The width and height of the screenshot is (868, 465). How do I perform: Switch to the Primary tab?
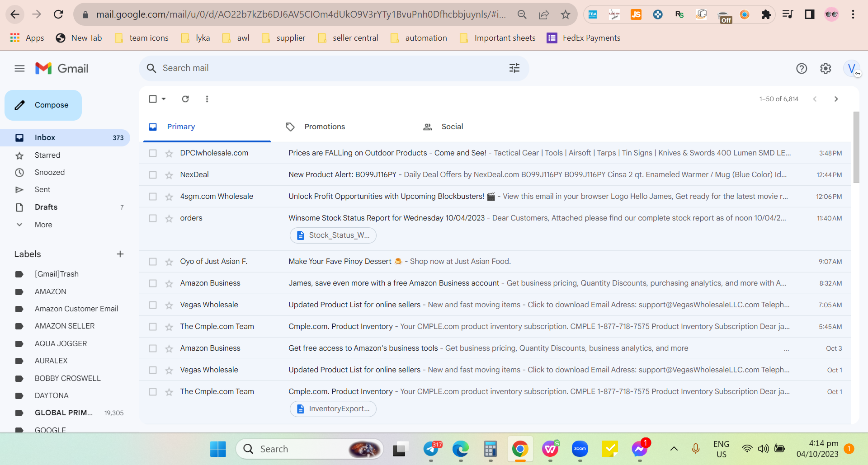click(207, 127)
